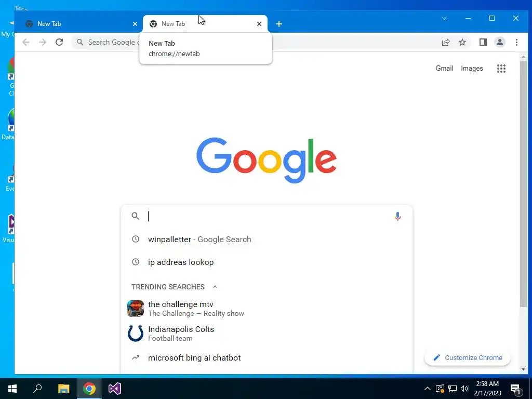Click Customize Chrome button
Viewport: 532px width, 399px height.
coord(468,358)
